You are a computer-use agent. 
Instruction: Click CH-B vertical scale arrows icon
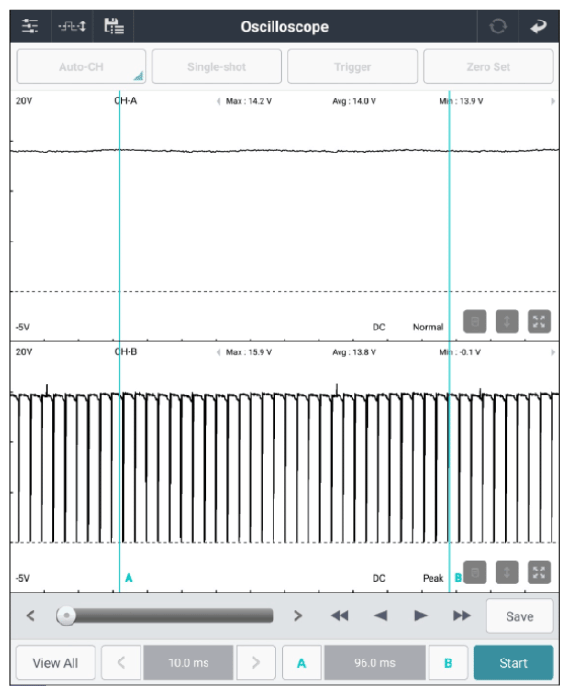click(507, 572)
